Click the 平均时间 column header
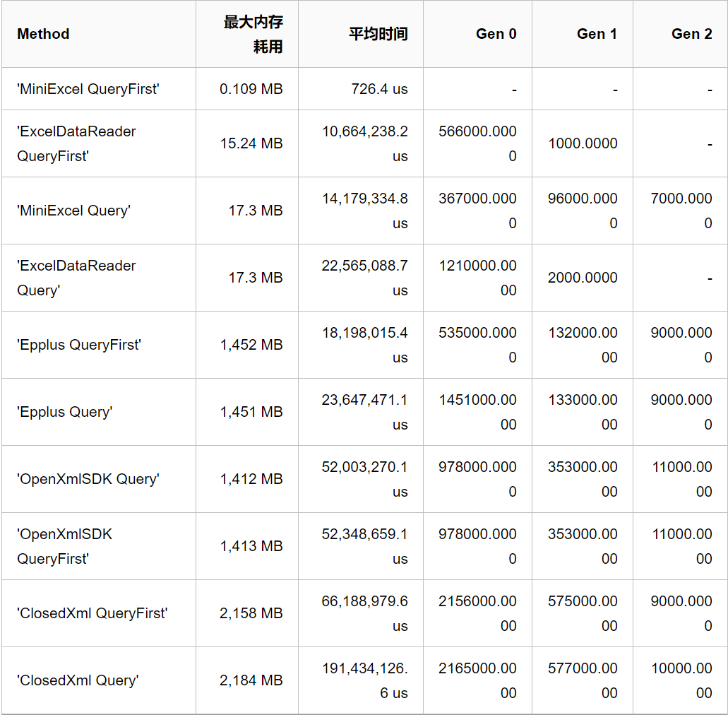This screenshot has width=728, height=715. pos(378,34)
